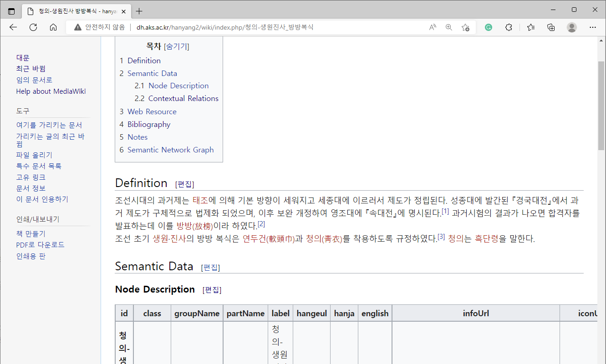
Task: Click the 편집 link next to Definition
Action: point(184,184)
